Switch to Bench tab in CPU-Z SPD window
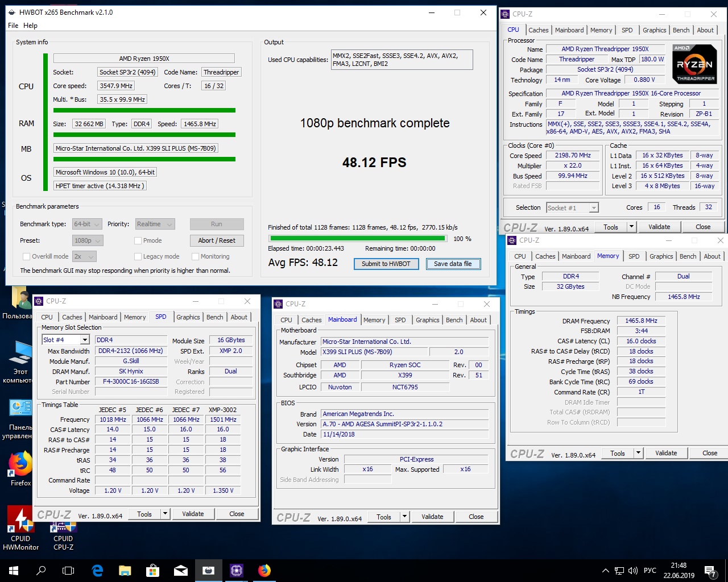 (215, 317)
